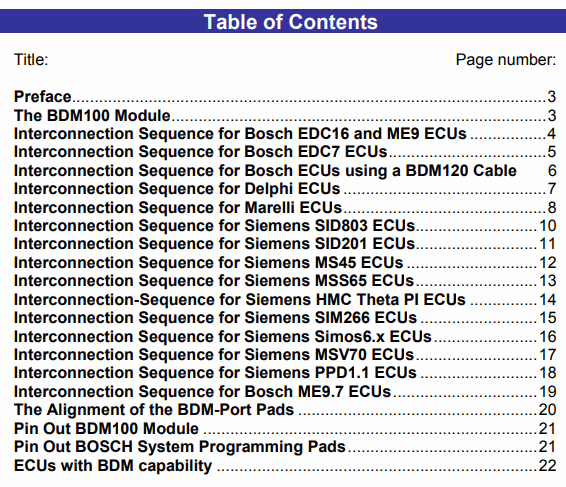Open the BDM120 Cable sequence entry
This screenshot has height=487, width=566.
click(285, 170)
